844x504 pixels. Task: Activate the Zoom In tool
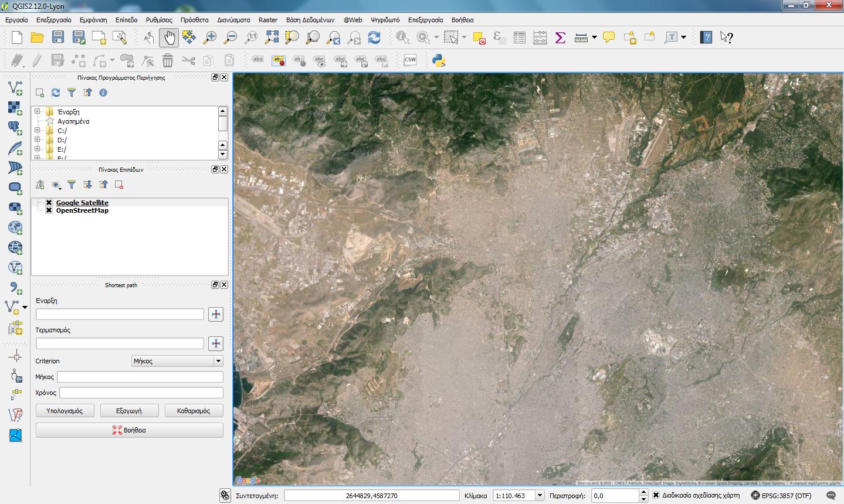(210, 38)
